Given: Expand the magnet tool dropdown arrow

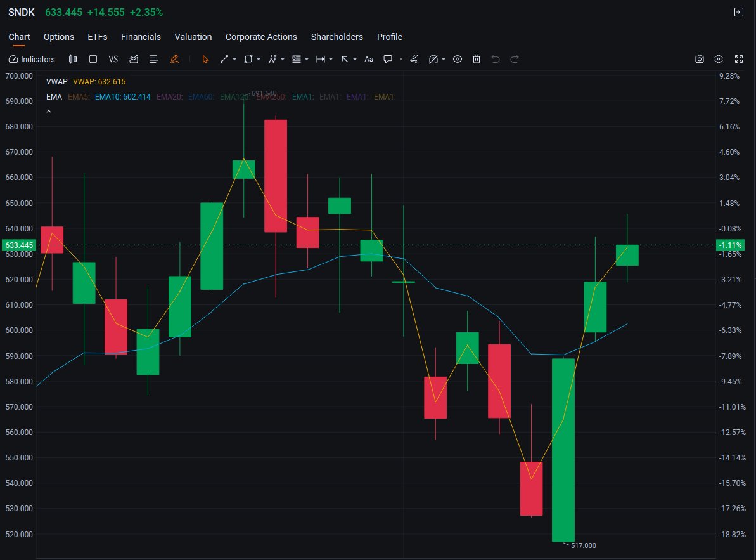Looking at the screenshot, I should (444, 60).
